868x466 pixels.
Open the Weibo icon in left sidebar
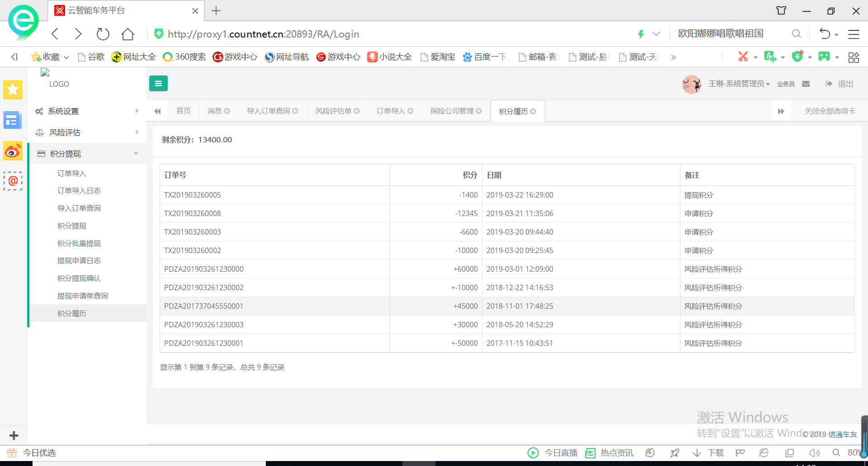pyautogui.click(x=13, y=151)
